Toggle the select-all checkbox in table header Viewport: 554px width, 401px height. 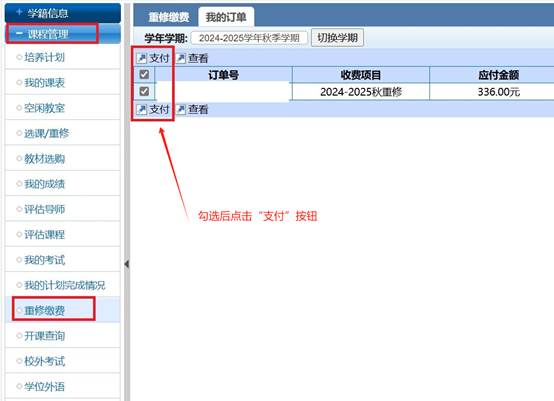[x=144, y=74]
